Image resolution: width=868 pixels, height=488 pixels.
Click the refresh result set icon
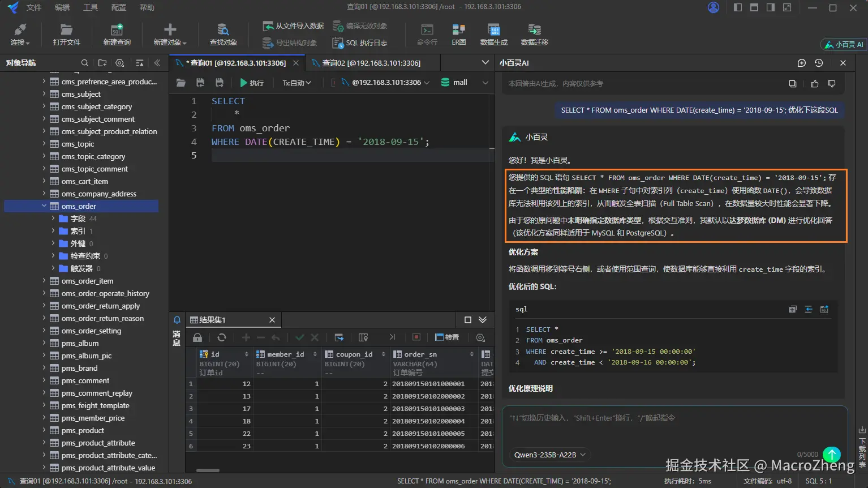[x=222, y=337]
